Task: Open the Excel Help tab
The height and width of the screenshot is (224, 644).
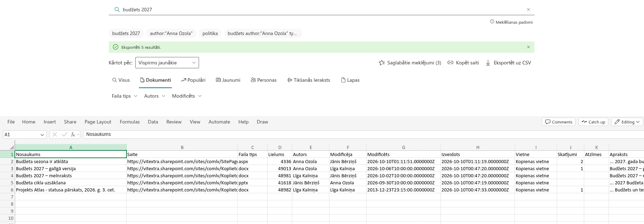Action: click(x=243, y=122)
